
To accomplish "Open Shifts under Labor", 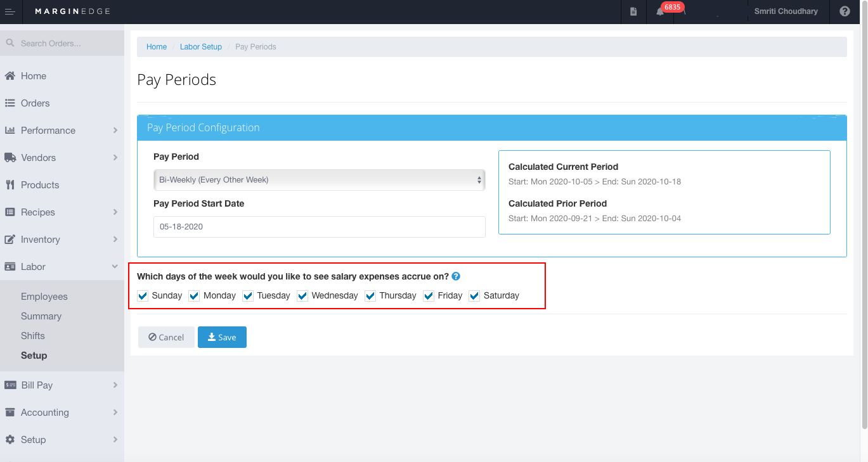I will (x=33, y=336).
